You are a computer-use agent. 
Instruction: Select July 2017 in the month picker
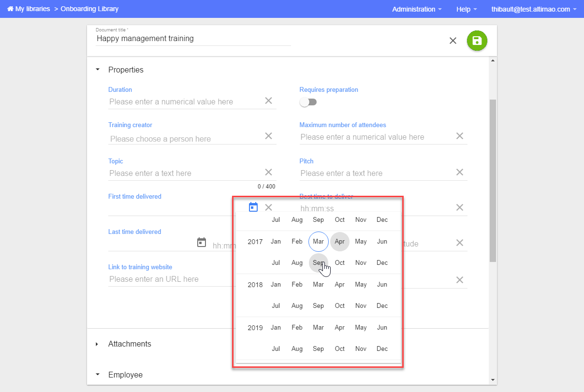tap(276, 263)
